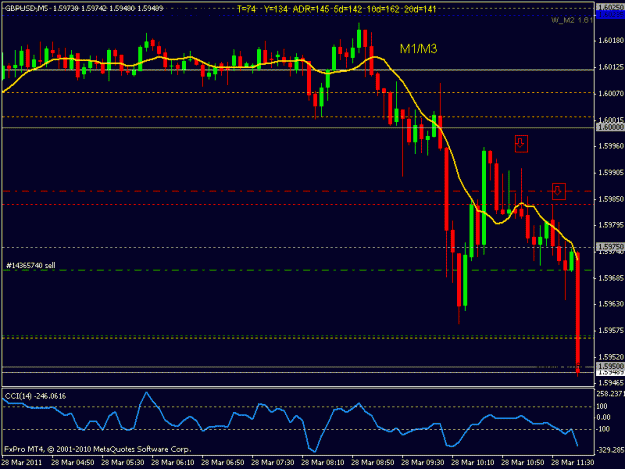Click the 28 Mar 11:30 time label

point(572,463)
